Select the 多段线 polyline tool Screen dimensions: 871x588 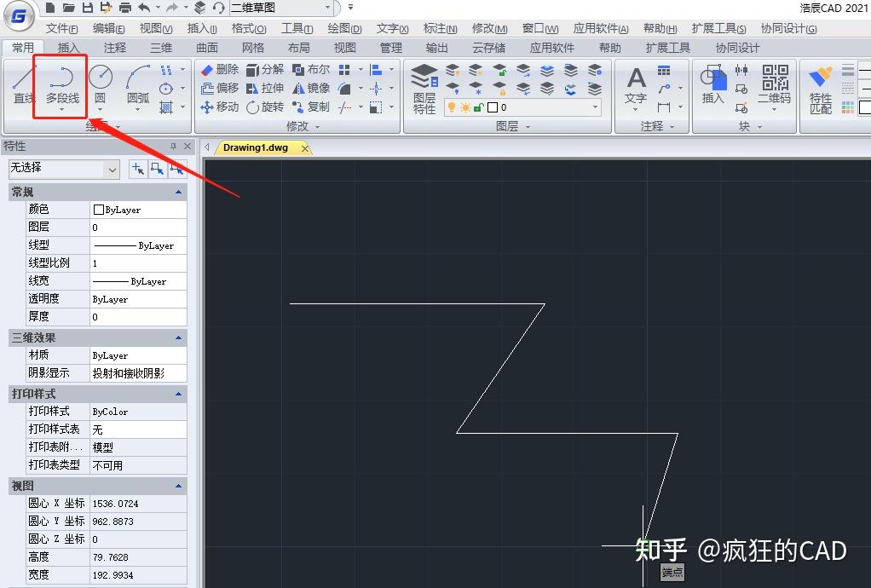click(x=61, y=86)
